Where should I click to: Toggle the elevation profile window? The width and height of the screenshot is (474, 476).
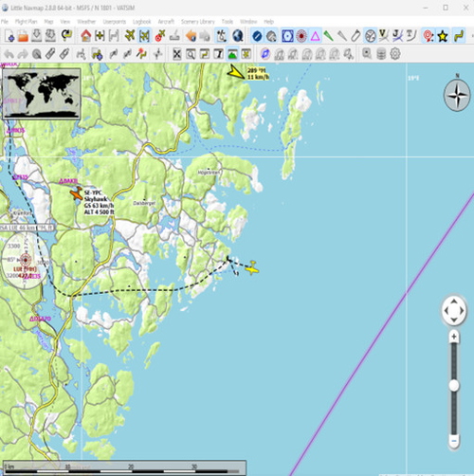[x=232, y=54]
